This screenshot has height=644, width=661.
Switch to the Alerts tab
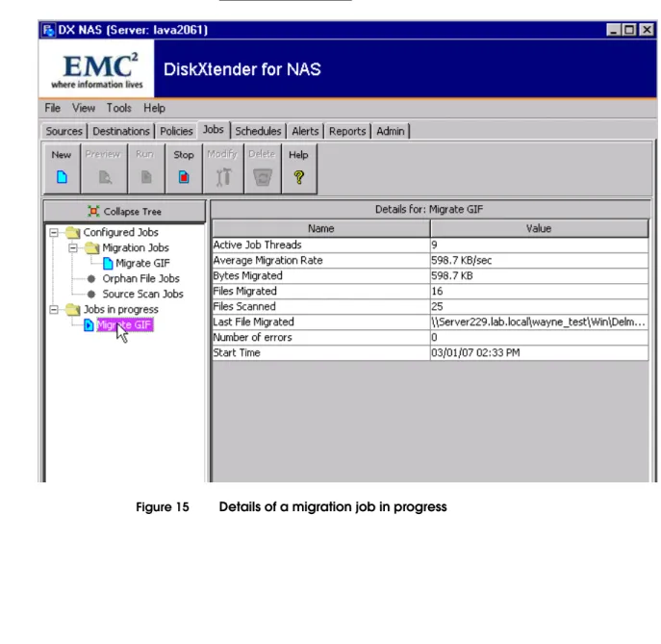click(305, 131)
